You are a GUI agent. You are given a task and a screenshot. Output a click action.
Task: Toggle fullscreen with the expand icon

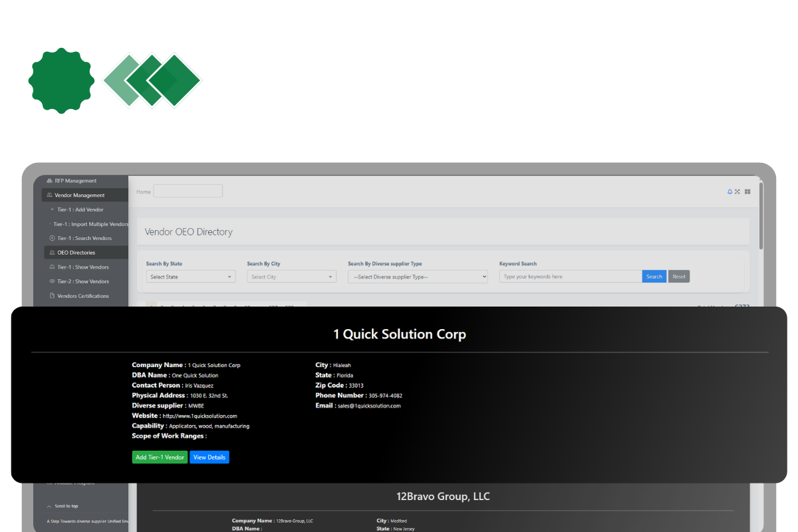pos(737,192)
